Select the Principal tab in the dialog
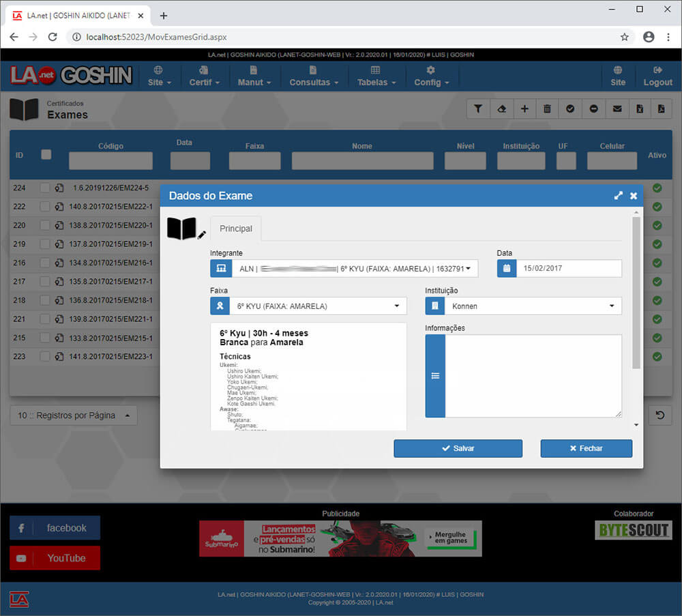This screenshot has width=682, height=616. coord(235,229)
